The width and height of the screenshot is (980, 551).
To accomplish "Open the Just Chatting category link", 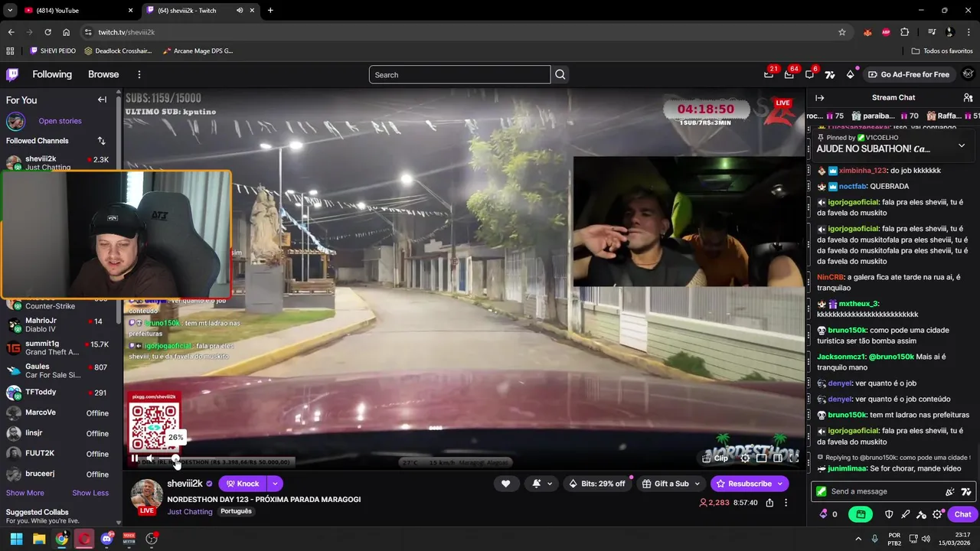I will click(x=190, y=511).
